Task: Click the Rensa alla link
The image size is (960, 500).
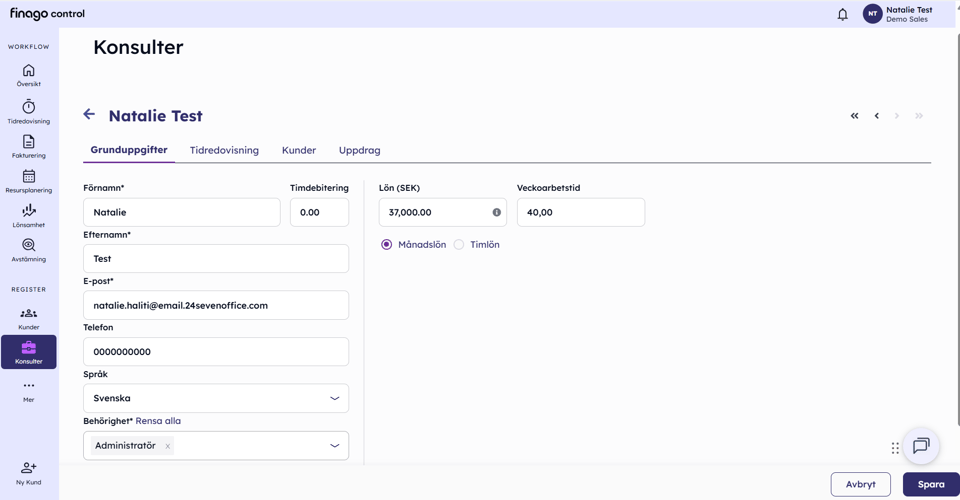Action: 158,421
